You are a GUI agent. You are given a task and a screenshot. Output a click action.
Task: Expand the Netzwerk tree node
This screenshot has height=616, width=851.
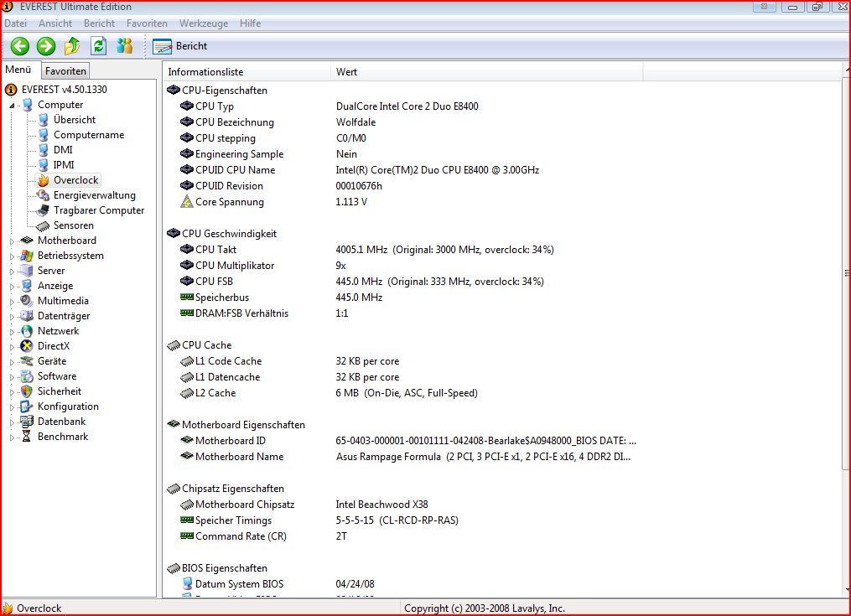12,332
